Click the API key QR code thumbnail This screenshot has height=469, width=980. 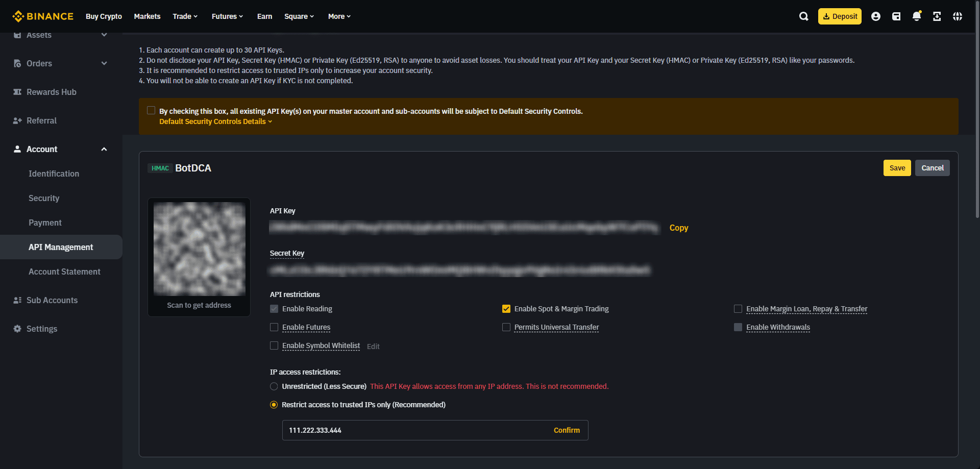coord(199,249)
